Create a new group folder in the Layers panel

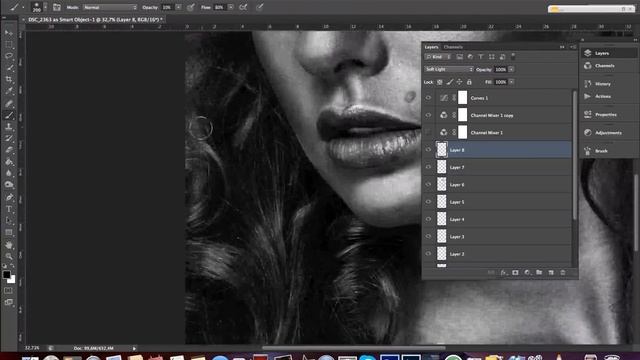click(539, 272)
